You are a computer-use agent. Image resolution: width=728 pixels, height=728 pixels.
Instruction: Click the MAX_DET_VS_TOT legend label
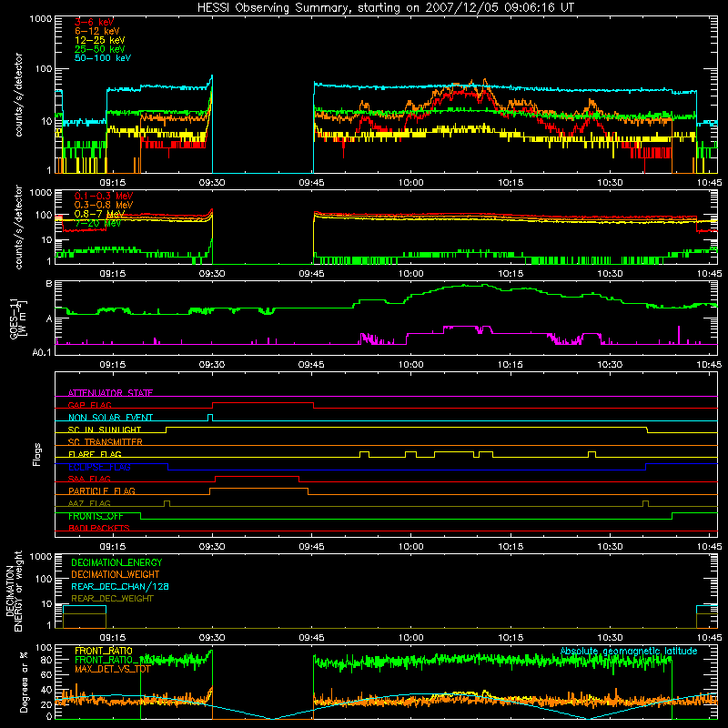[112, 669]
